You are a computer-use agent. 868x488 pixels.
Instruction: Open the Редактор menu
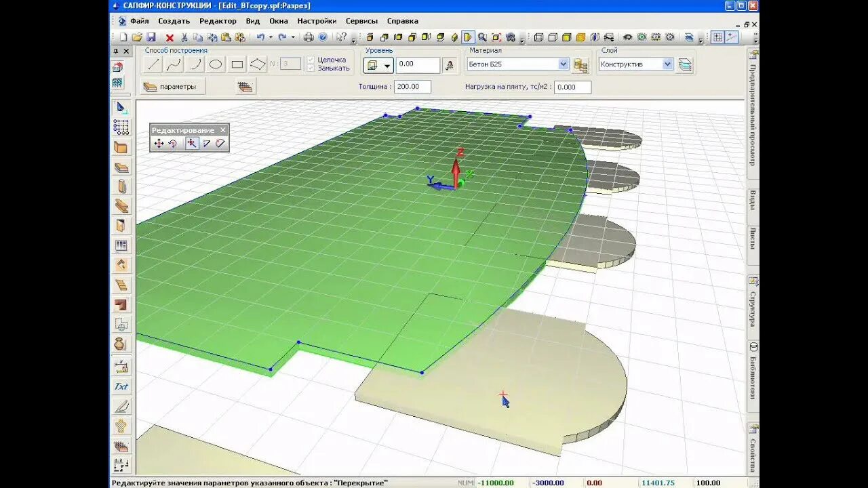(218, 21)
